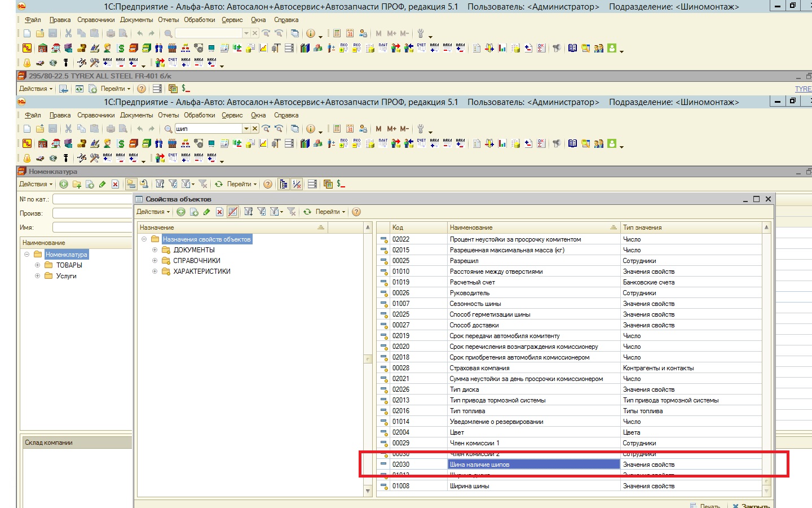
Task: Open the Справочники menu in the Номенклатура window
Action: pos(96,115)
